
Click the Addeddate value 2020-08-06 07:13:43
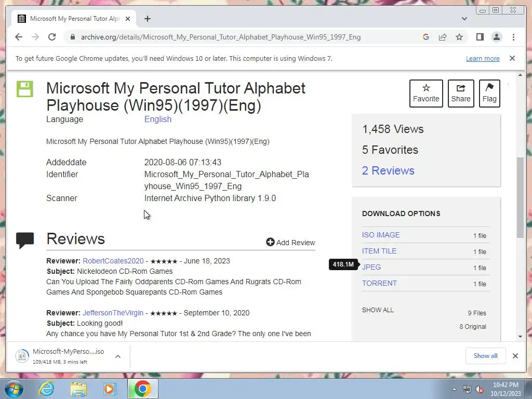point(182,162)
